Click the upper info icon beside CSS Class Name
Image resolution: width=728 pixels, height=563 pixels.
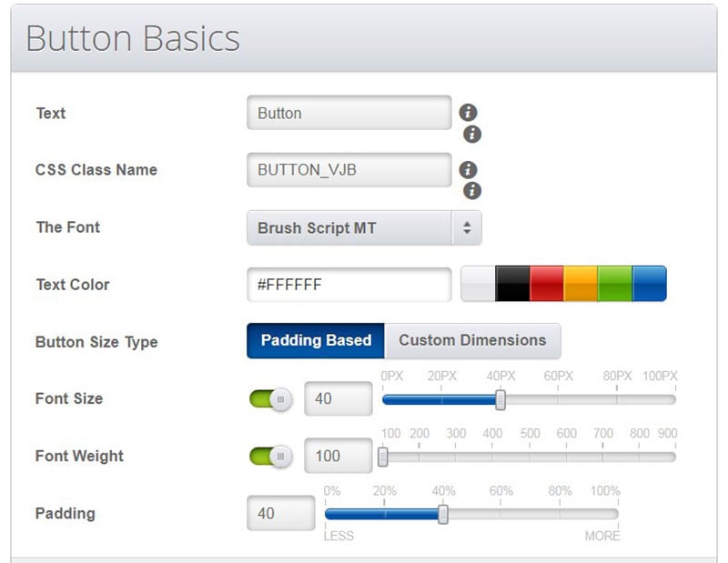pos(468,170)
